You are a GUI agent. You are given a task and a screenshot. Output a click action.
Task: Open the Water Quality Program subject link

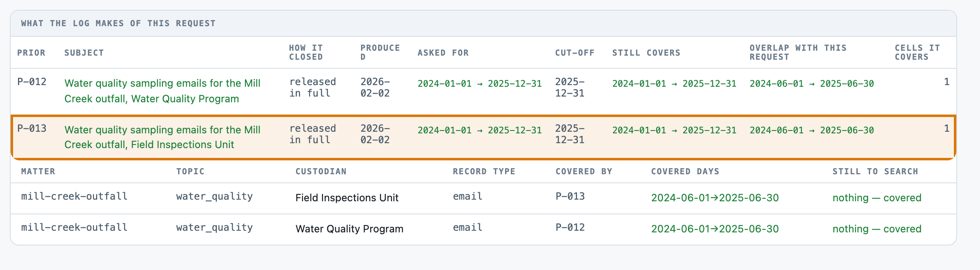pos(163,91)
